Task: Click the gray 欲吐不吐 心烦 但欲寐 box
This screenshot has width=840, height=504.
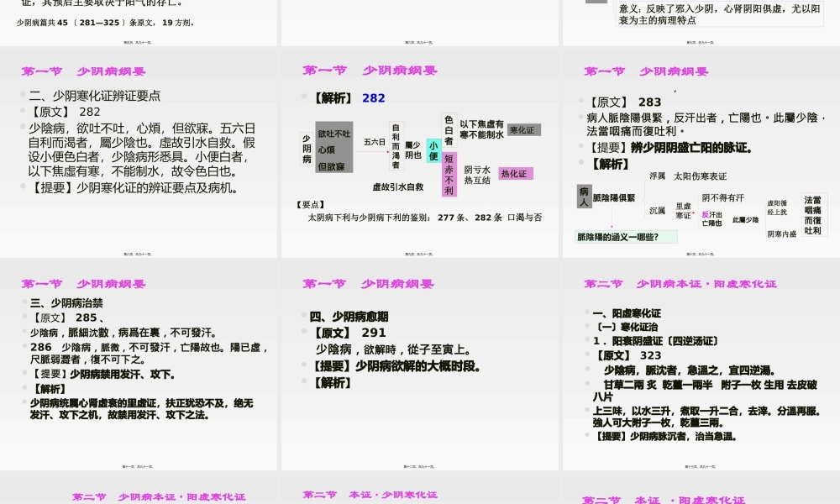Action: (333, 147)
